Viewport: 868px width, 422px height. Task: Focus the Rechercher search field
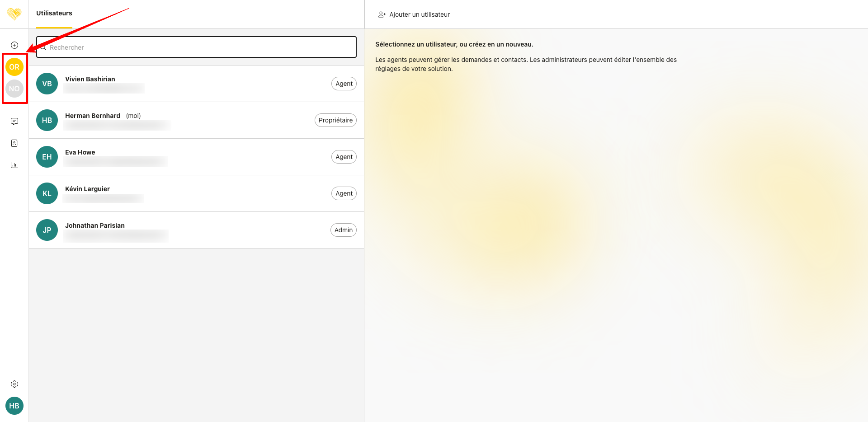point(199,47)
